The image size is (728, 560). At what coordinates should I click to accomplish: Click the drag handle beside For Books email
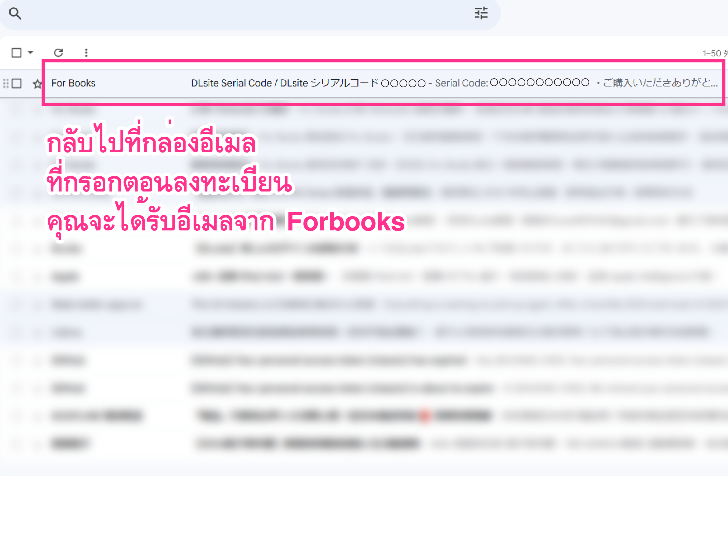pos(5,83)
